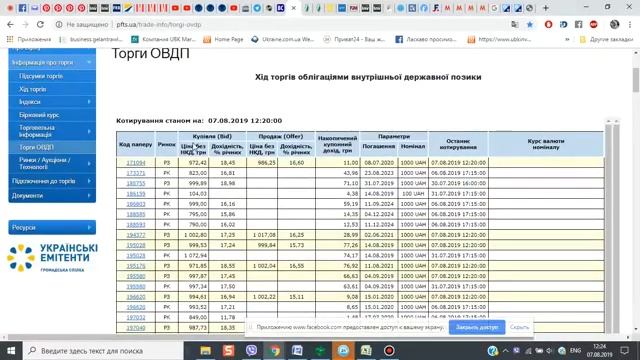Open a new browser tab
Image resolution: width=640 pixels, height=360 pixels.
coord(546,8)
